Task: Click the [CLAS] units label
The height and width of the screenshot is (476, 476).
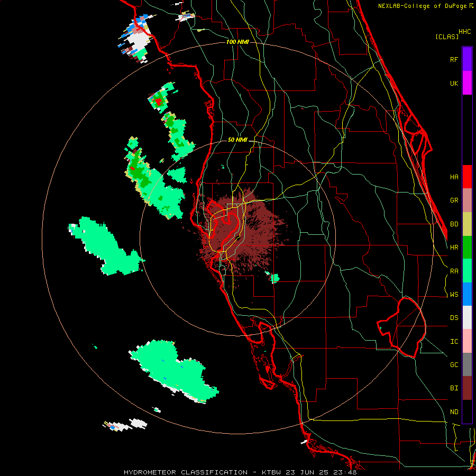Action: point(447,36)
